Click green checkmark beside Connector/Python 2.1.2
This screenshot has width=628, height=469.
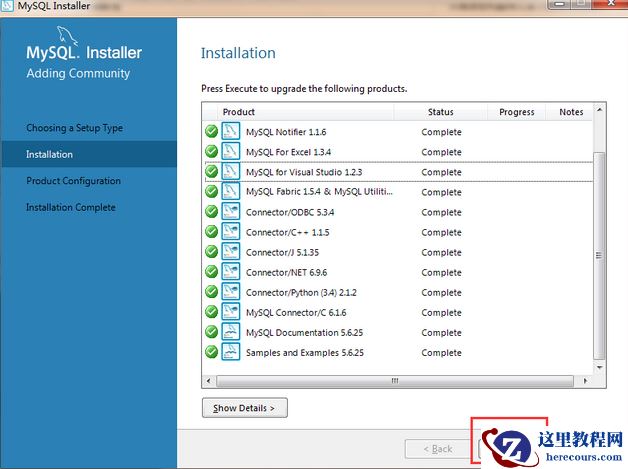[x=211, y=292]
